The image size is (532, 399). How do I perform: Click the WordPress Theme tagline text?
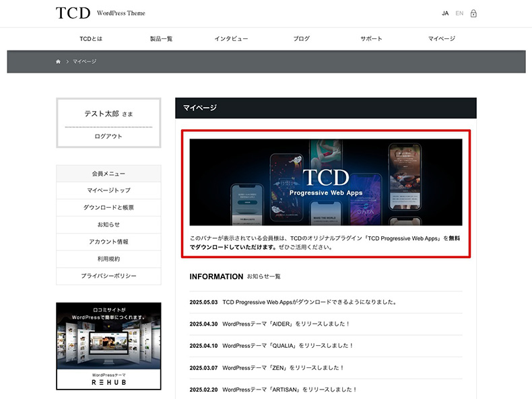coord(121,13)
